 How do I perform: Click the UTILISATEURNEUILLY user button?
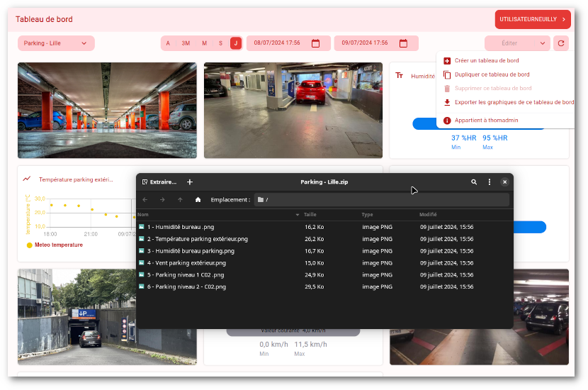533,20
